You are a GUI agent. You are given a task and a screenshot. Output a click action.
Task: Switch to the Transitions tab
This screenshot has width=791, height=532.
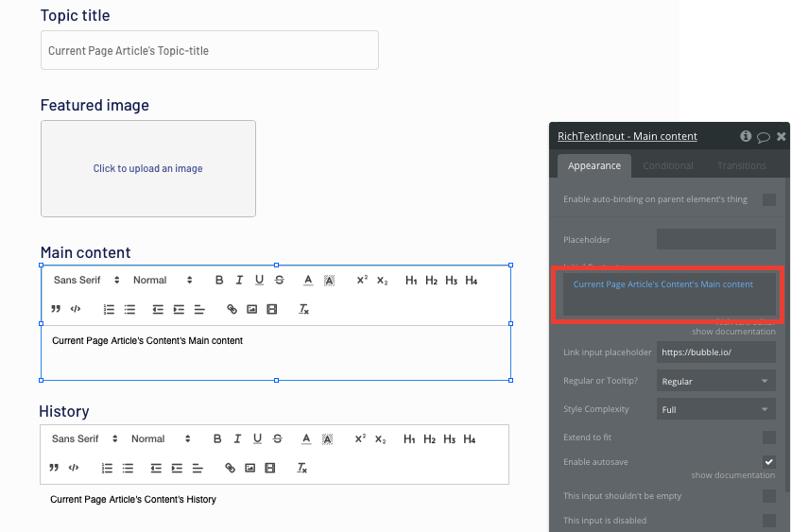(742, 166)
